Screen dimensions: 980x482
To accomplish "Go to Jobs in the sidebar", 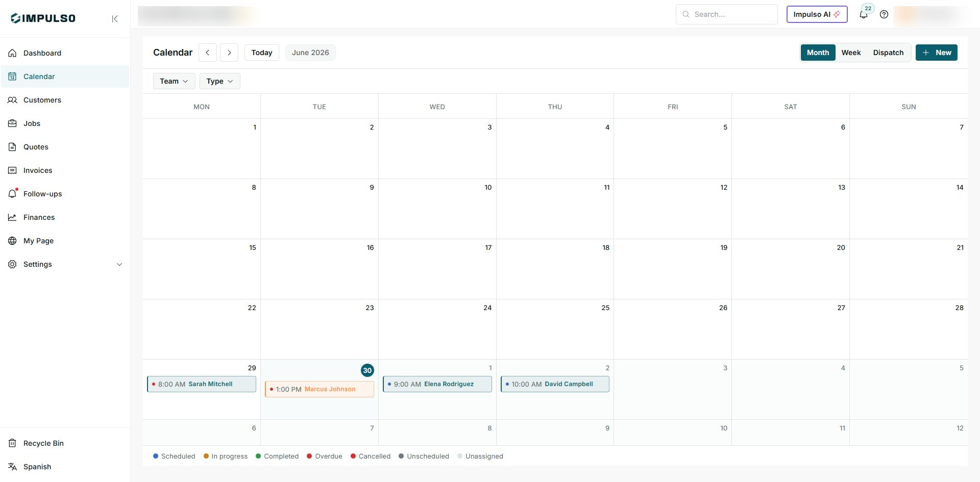I will click(65, 123).
